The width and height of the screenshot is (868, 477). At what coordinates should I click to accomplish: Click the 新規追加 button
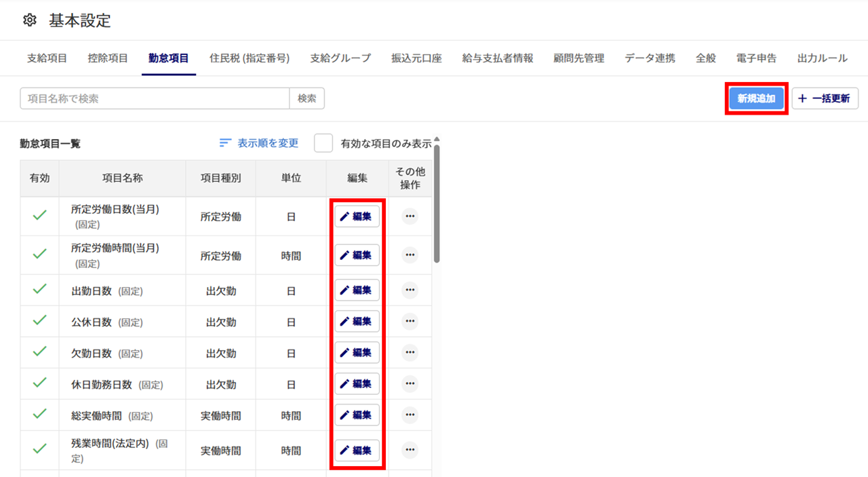[x=756, y=98]
